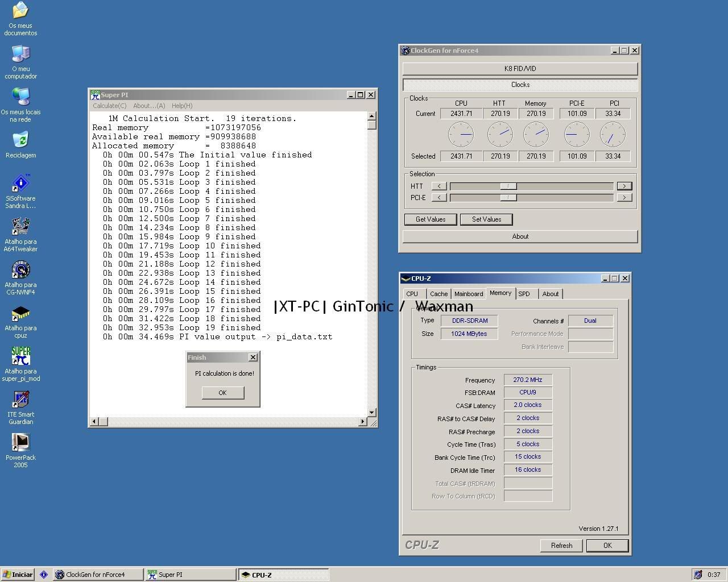This screenshot has width=728, height=582.
Task: Switch to the About tab in CPU-Z
Action: [550, 294]
